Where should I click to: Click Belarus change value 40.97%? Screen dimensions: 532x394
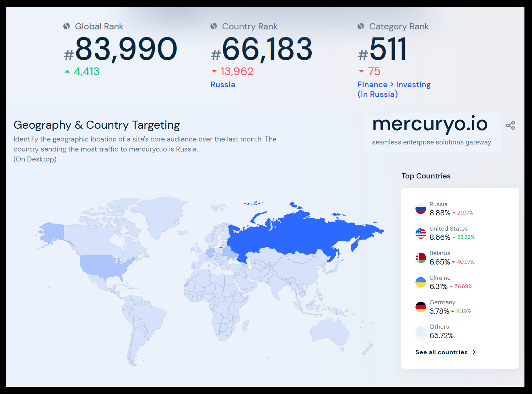point(466,262)
